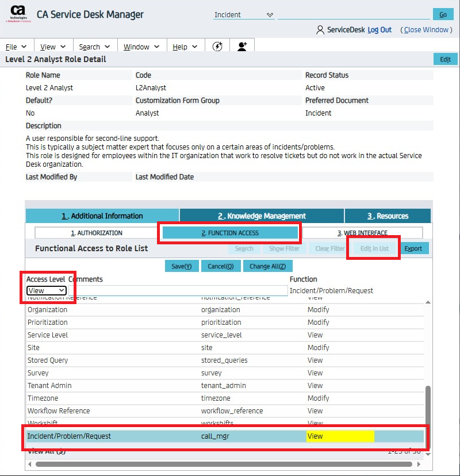The height and width of the screenshot is (476, 460).
Task: Switch to Resources tab
Action: pos(388,216)
